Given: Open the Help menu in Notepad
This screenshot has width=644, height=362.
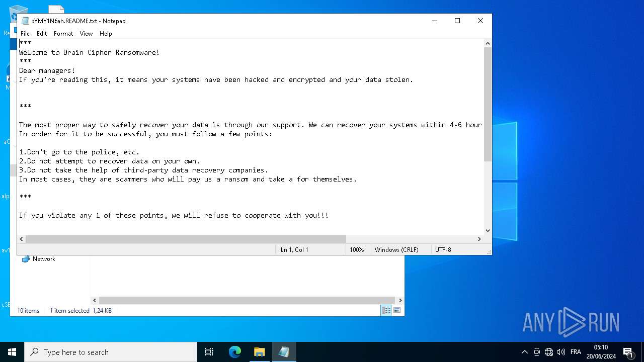Looking at the screenshot, I should tap(106, 34).
